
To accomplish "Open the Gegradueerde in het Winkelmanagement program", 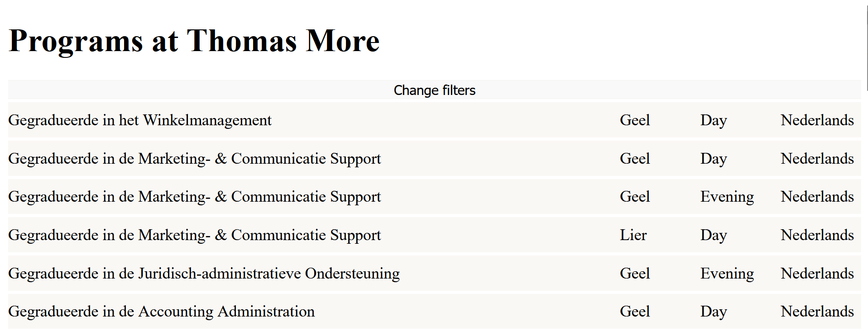I will [x=140, y=120].
